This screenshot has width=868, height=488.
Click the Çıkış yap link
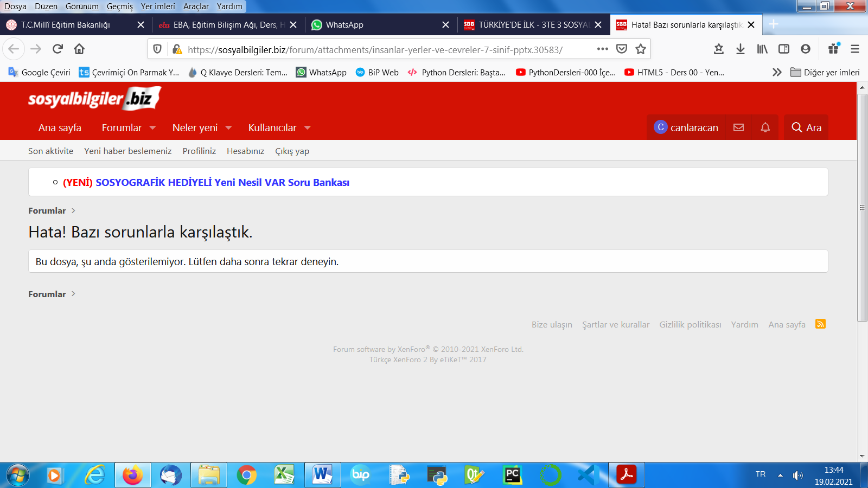pos(292,151)
